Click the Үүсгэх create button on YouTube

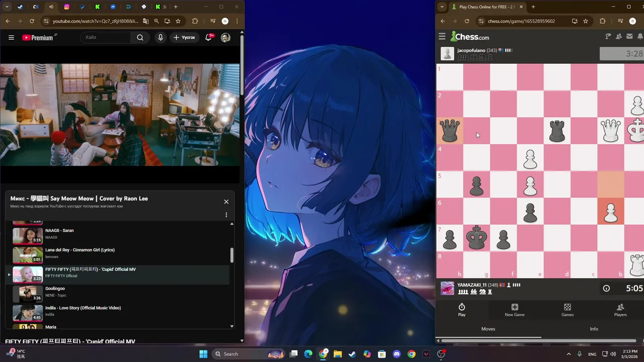click(x=184, y=37)
